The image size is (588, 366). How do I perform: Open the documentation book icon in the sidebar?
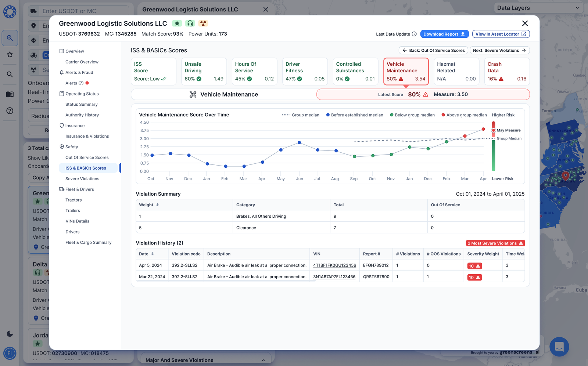[10, 94]
